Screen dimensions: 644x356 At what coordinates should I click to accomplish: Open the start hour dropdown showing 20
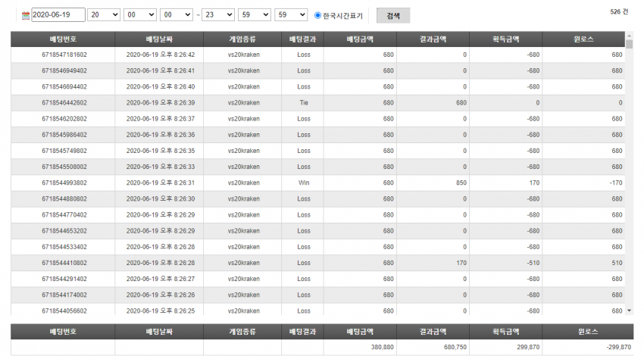click(104, 15)
